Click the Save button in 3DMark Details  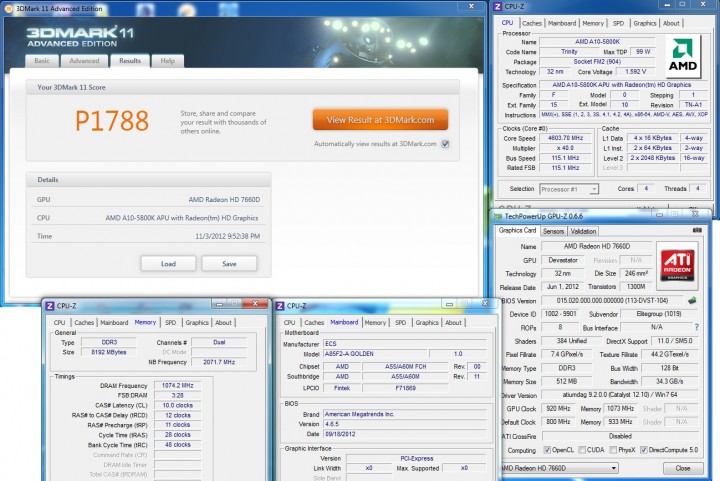click(x=229, y=264)
